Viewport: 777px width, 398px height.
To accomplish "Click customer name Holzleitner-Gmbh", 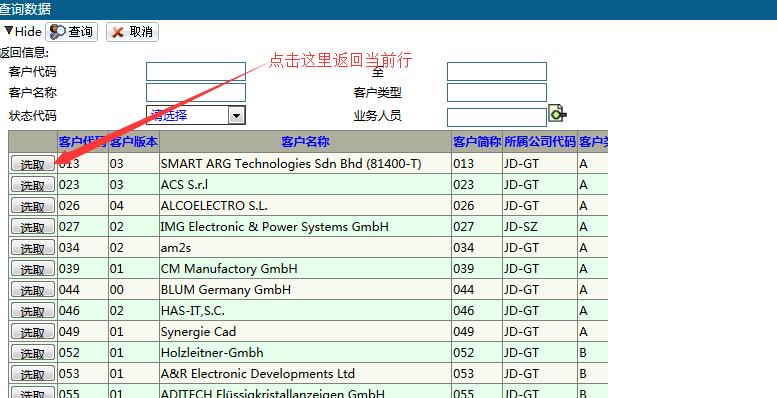I will click(x=212, y=352).
